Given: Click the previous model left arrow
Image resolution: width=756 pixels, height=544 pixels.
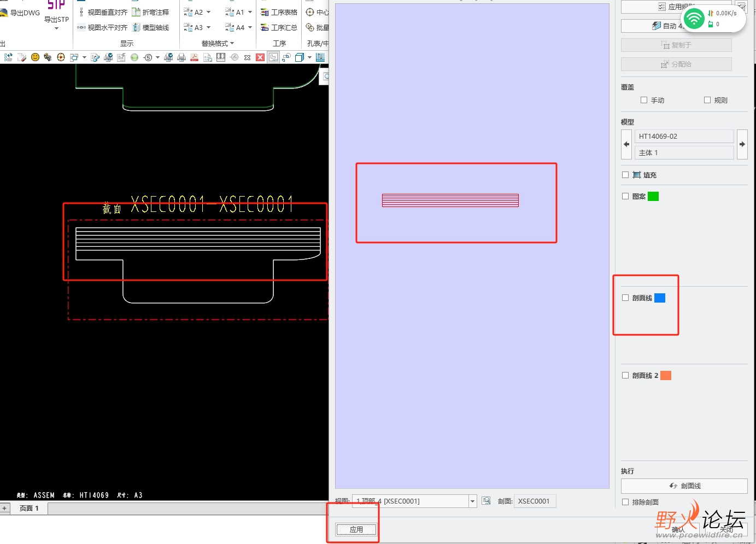Looking at the screenshot, I should (x=626, y=144).
